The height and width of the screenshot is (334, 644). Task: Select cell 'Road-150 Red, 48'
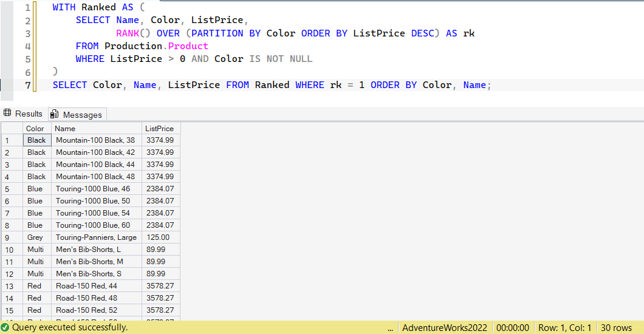coord(97,298)
